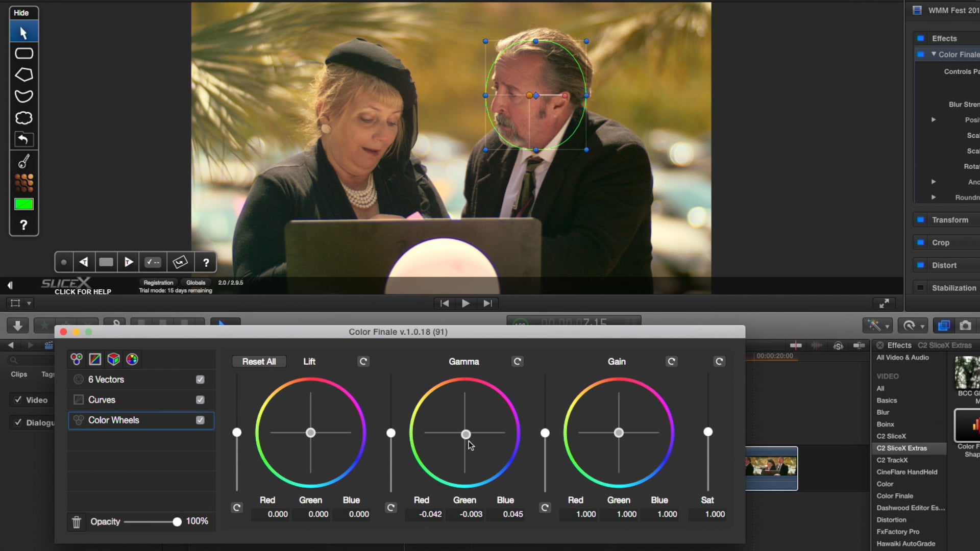Click the undo arrow in SliceX toolbar

pyautogui.click(x=23, y=139)
